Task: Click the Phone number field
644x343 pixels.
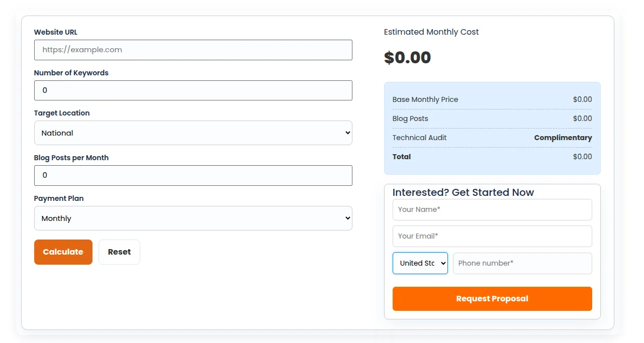Action: 522,263
